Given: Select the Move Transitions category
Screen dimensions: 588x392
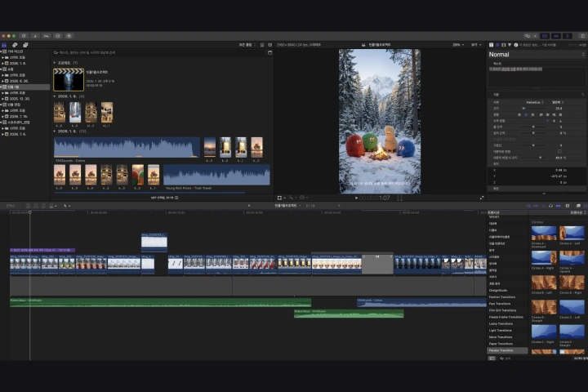Looking at the screenshot, I should pos(501,337).
